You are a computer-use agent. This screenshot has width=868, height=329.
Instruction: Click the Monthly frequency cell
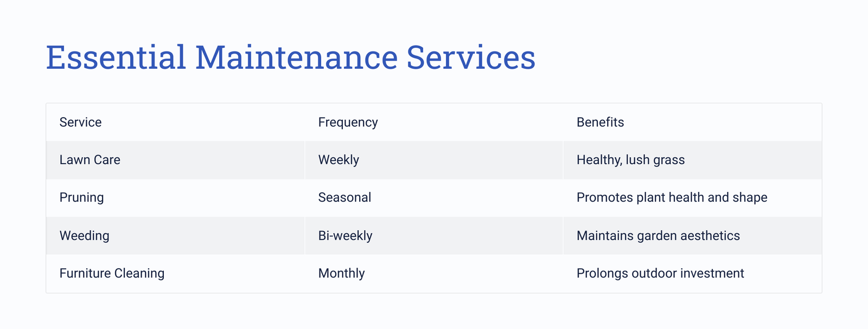point(434,274)
